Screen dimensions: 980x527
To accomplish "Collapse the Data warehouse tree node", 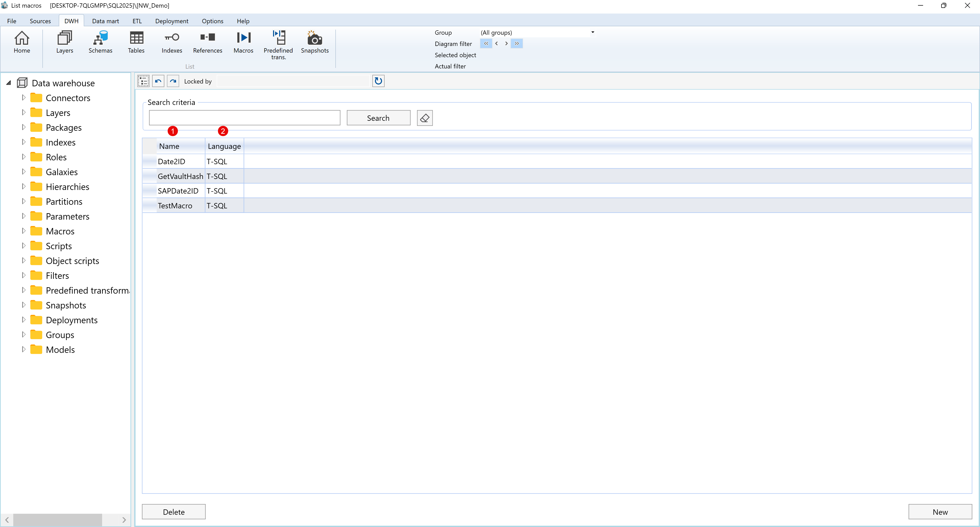I will (8, 82).
